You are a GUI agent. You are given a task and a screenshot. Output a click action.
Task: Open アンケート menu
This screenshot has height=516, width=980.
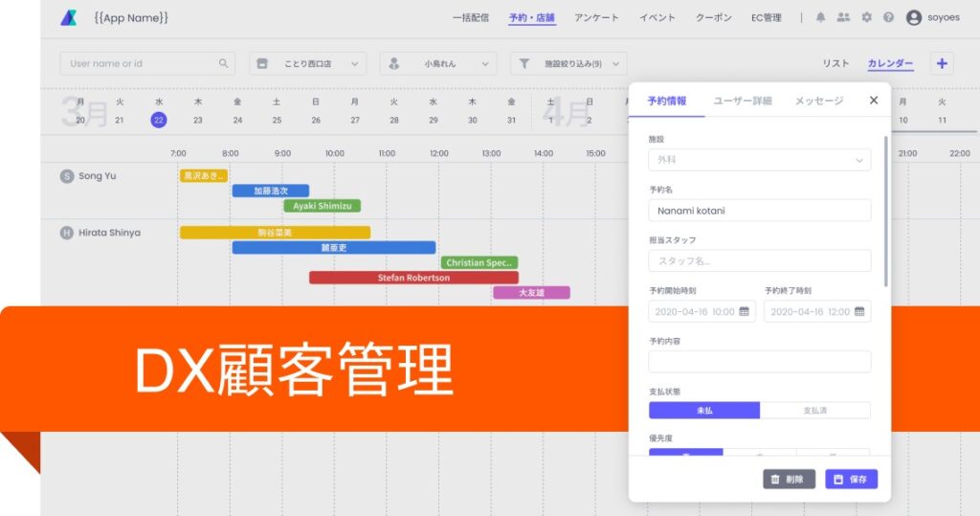tap(596, 17)
